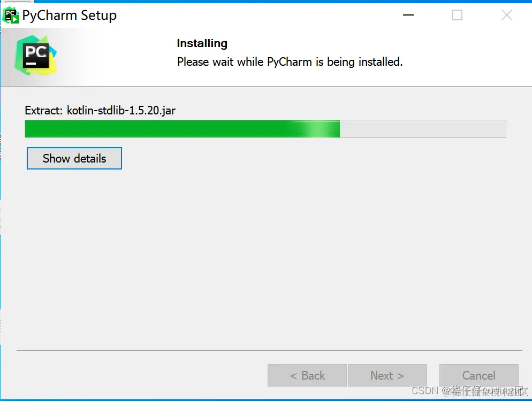
Task: Click the PyCharm installer icon in title bar
Action: pos(11,16)
